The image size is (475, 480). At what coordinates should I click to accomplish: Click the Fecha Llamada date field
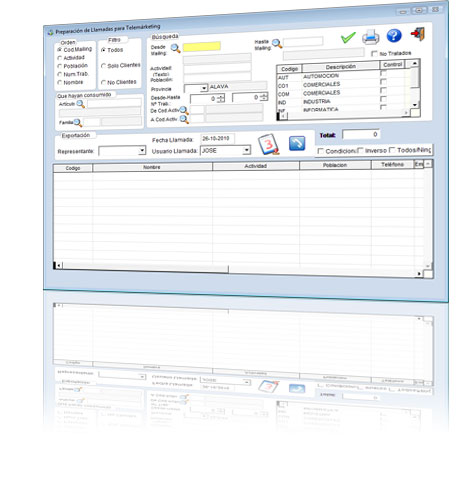(x=218, y=139)
